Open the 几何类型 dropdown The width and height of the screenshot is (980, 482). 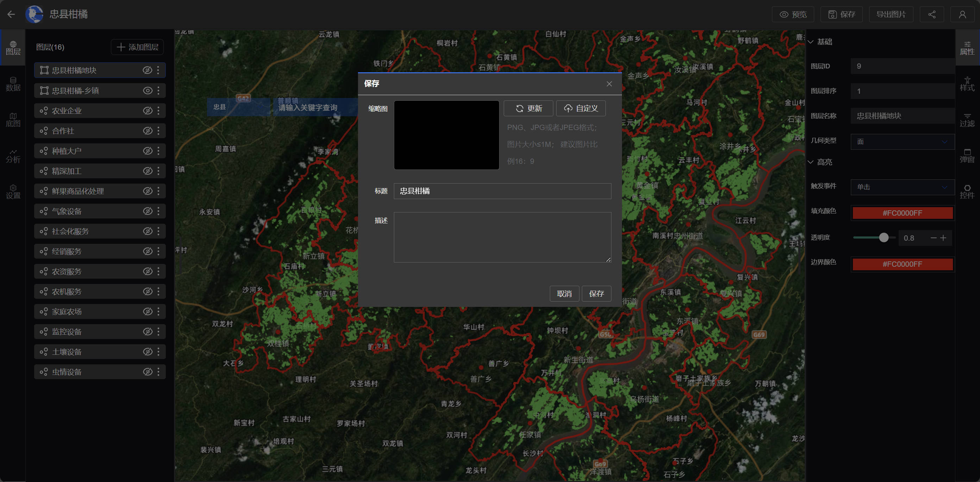[902, 142]
